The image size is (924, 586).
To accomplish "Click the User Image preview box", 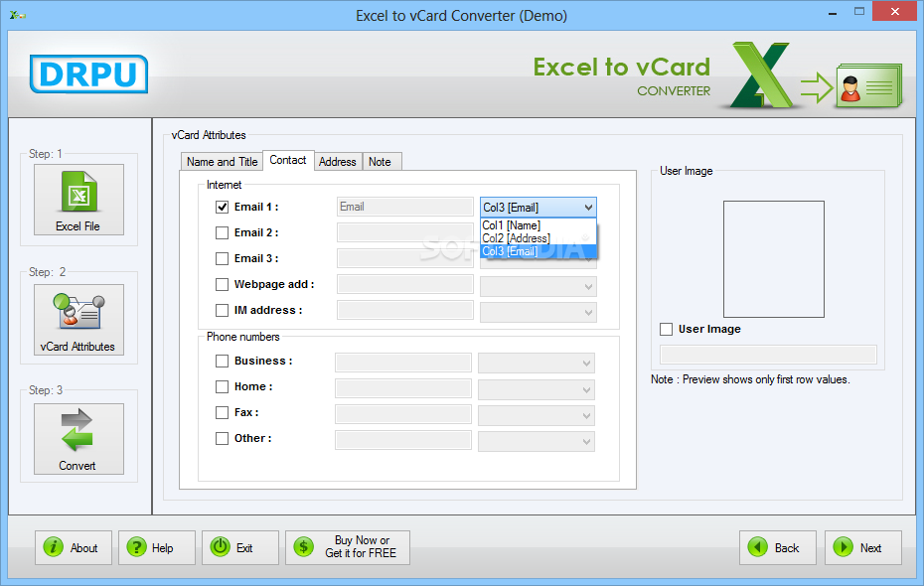I will pyautogui.click(x=774, y=259).
